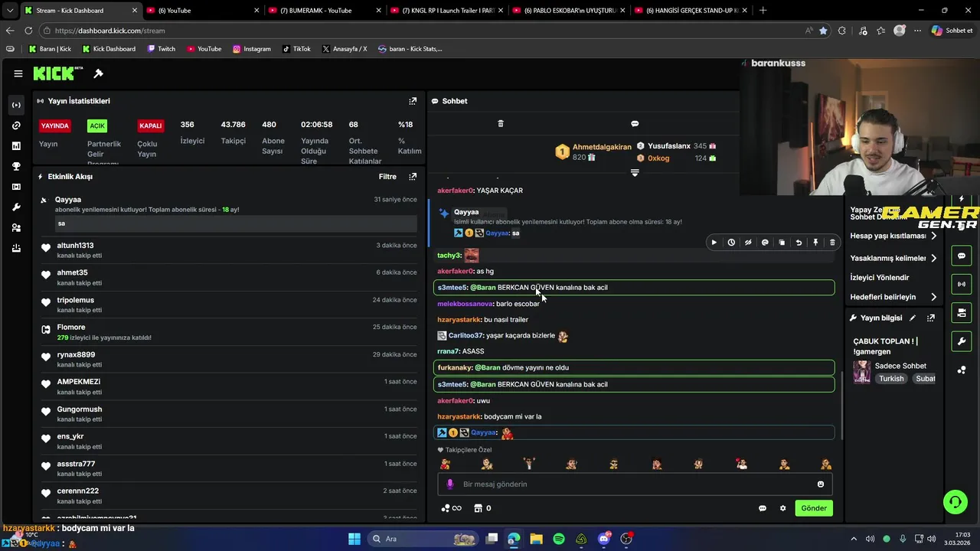Select altunh1313 follow event in activity feed
The image size is (980, 551).
click(229, 250)
